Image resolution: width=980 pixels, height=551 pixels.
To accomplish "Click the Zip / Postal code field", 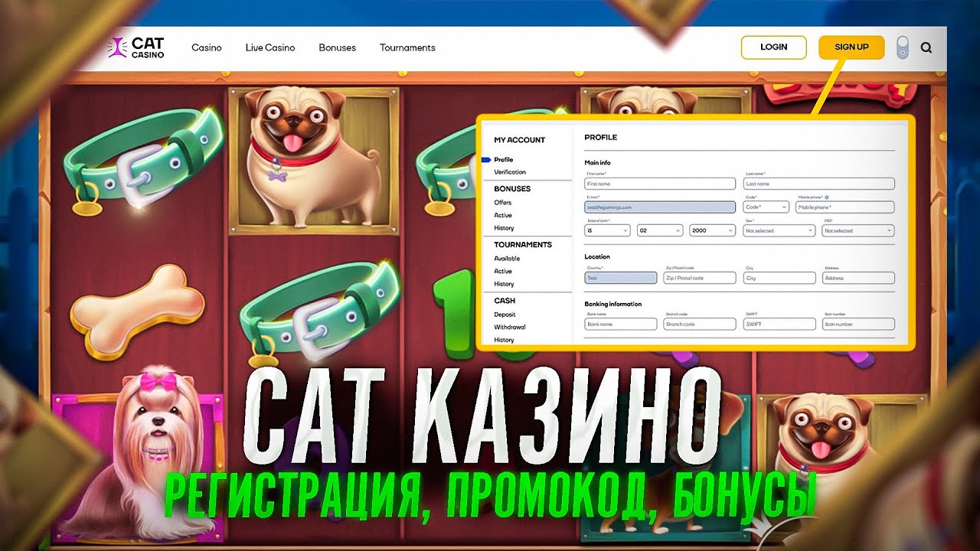I will pos(700,279).
